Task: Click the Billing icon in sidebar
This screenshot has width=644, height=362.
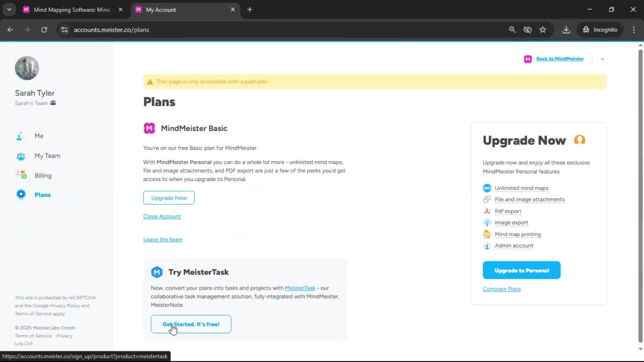Action: (x=21, y=175)
